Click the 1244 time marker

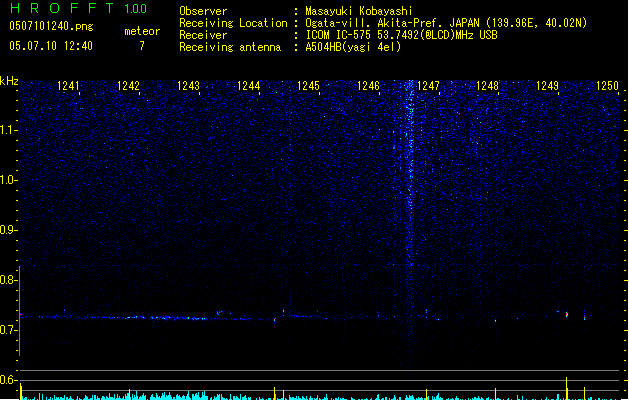[249, 86]
